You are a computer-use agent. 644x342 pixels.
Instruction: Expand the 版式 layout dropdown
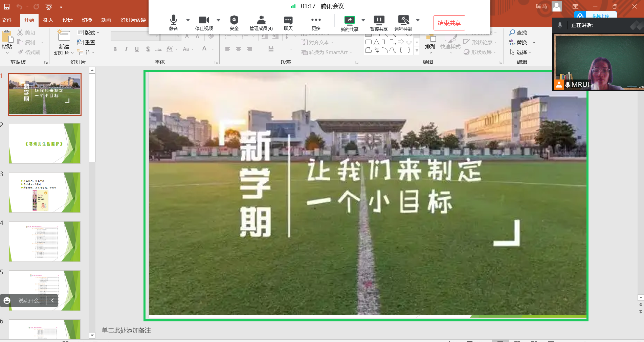88,32
